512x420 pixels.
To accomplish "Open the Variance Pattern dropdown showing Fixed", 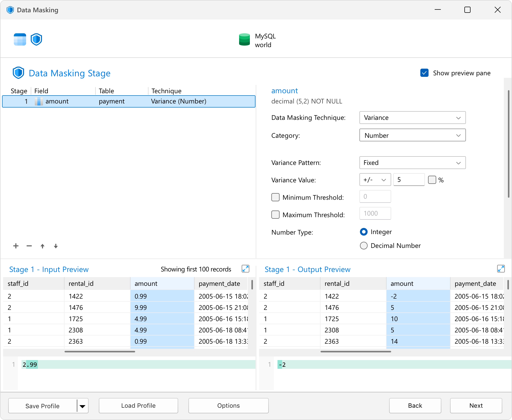I will [x=412, y=163].
